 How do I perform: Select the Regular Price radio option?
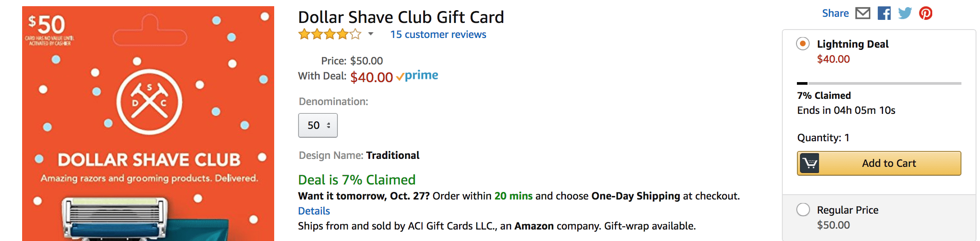[x=803, y=210]
